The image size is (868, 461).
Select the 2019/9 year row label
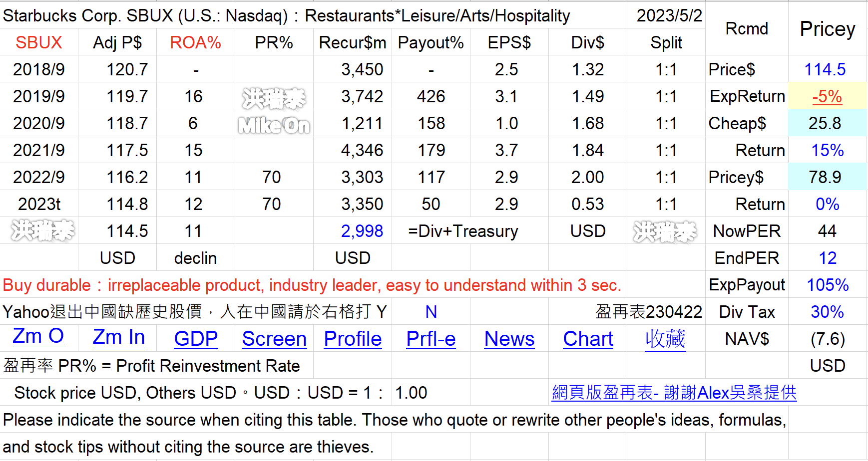pyautogui.click(x=39, y=96)
